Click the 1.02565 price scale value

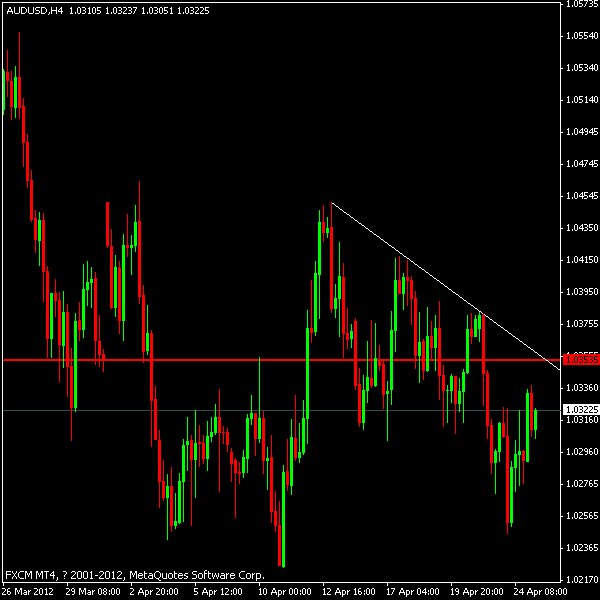[x=582, y=516]
